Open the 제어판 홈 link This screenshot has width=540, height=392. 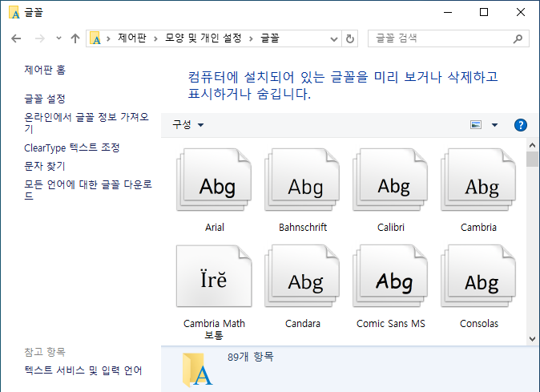(45, 70)
